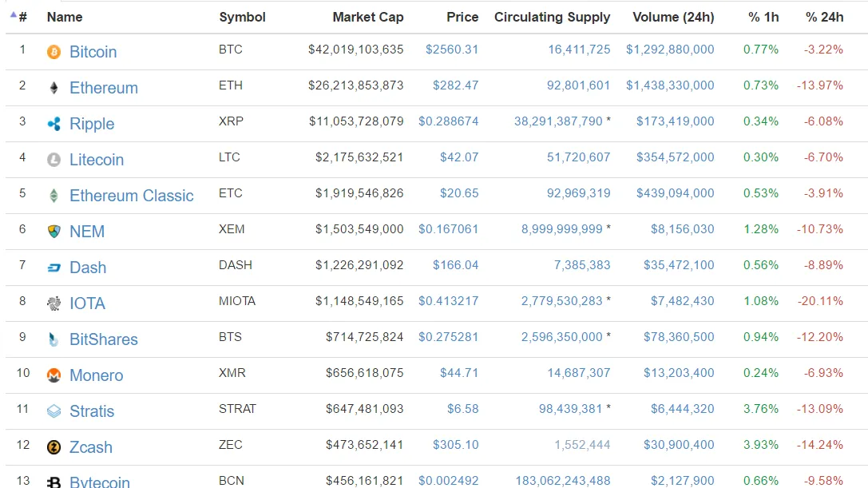Click Bitcoin price $2560.31
The height and width of the screenshot is (488, 868).
point(452,50)
